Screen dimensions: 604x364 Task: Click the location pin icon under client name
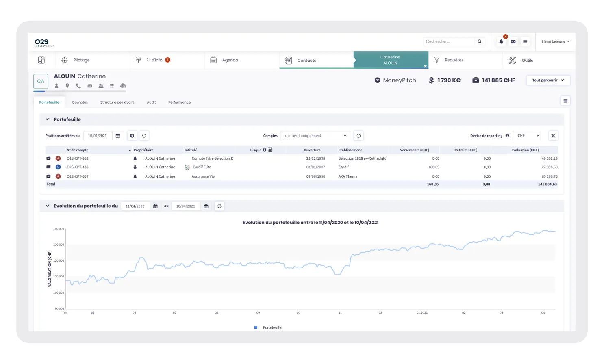(67, 86)
